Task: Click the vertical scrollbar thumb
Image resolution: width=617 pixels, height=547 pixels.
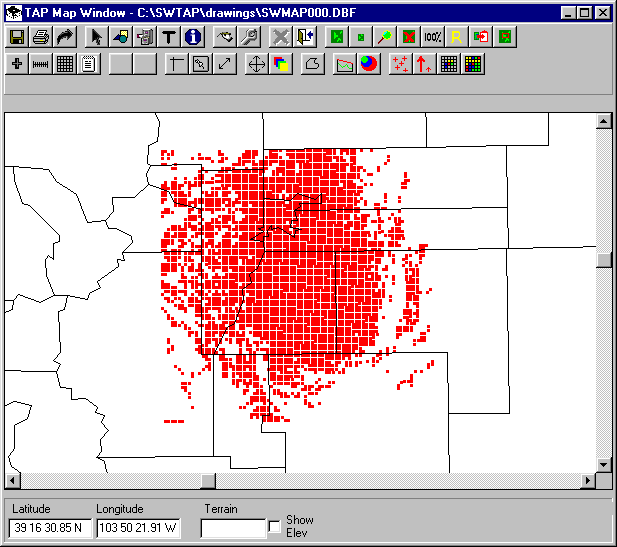Action: tap(604, 260)
